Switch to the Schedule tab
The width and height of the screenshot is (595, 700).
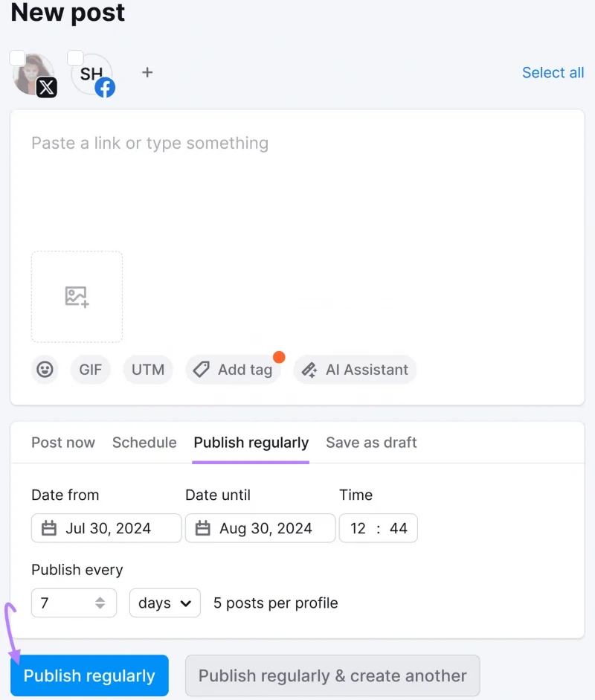click(x=144, y=443)
